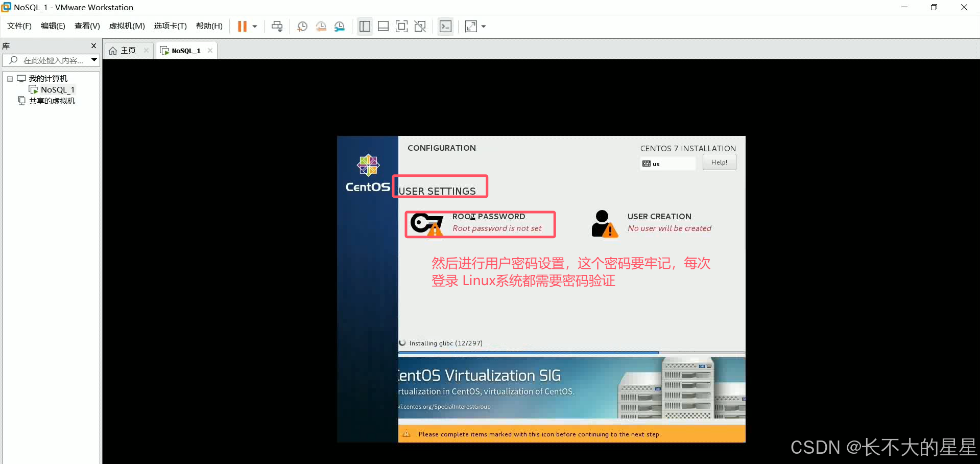The image size is (980, 464).
Task: Pause the virtual machine with the orange pause icon
Action: tap(242, 27)
